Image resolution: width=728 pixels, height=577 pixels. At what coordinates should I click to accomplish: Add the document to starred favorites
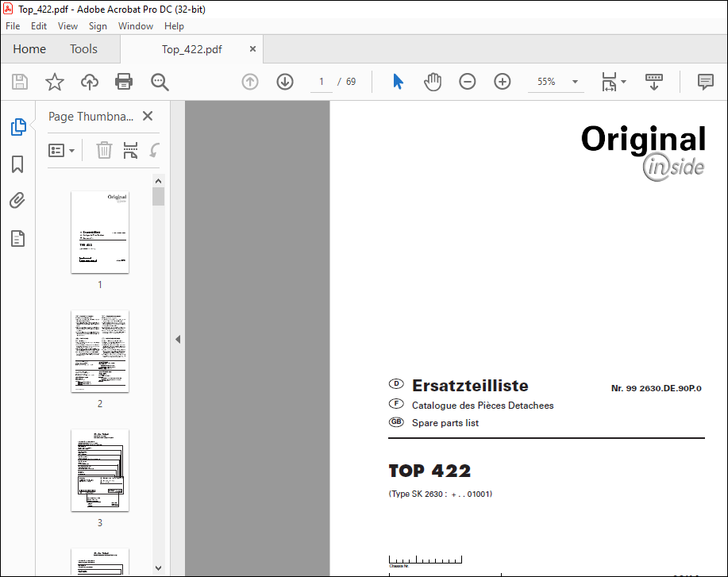point(54,82)
